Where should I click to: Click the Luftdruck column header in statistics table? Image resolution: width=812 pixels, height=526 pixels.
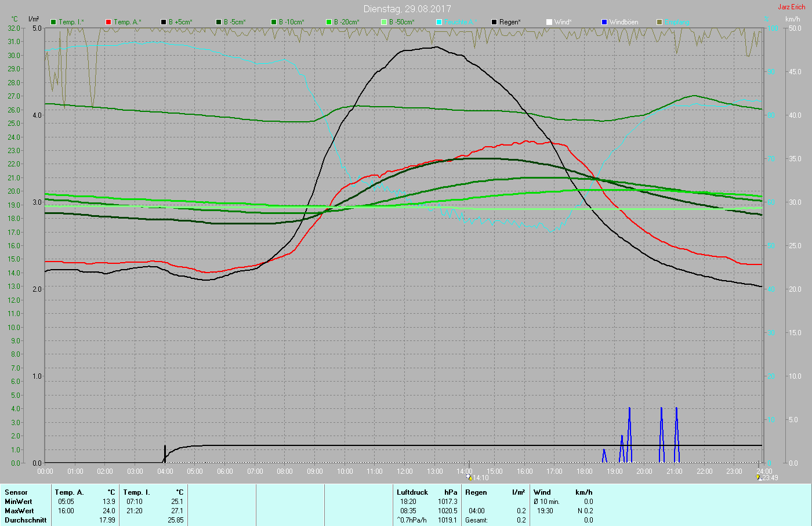pos(412,492)
